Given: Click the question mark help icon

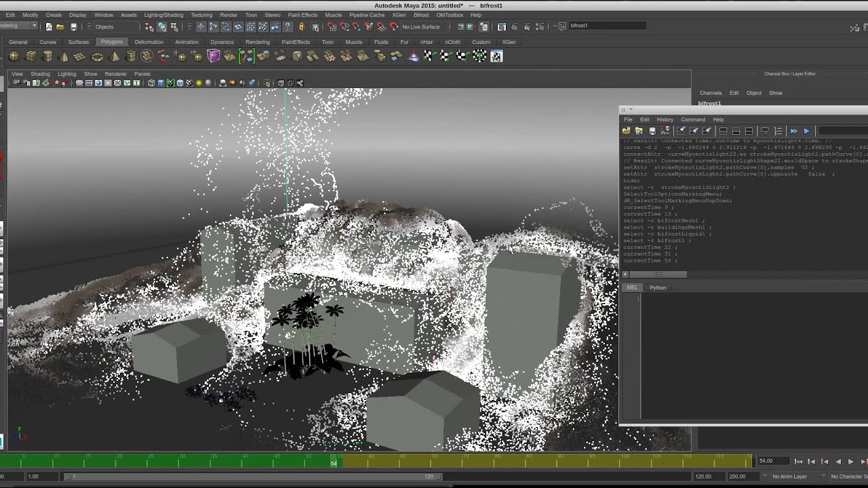Looking at the screenshot, I should coord(288,26).
